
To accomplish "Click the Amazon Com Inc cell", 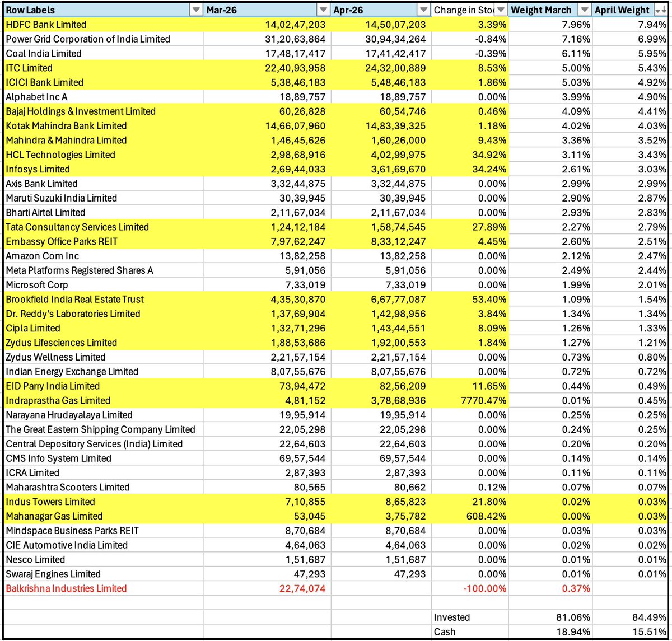I will 104,256.
